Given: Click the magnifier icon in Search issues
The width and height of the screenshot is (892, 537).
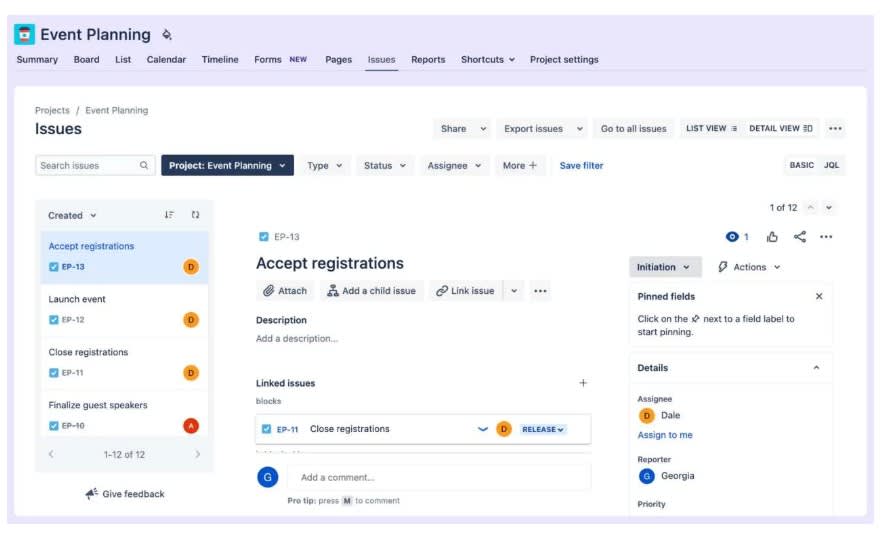Looking at the screenshot, I should coord(144,166).
